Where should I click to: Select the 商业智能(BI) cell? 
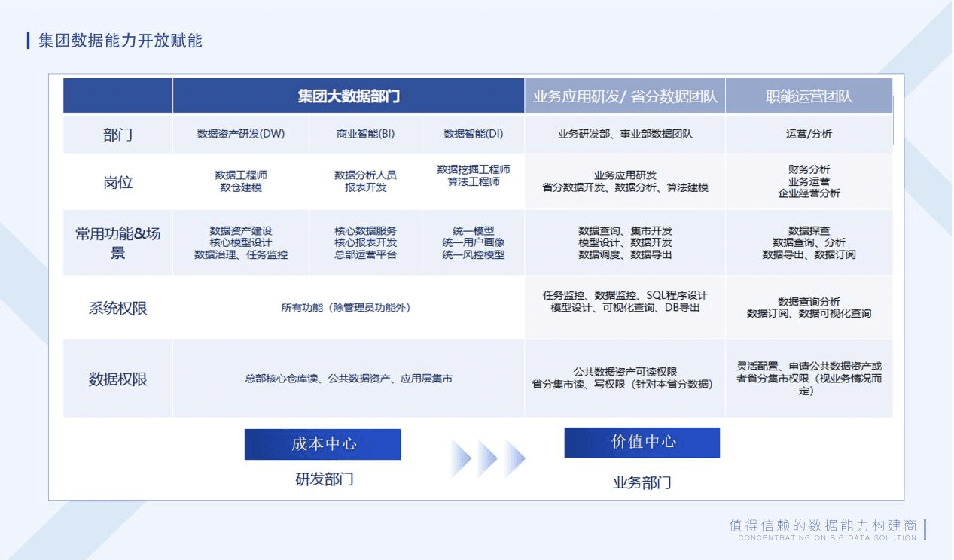coord(365,134)
